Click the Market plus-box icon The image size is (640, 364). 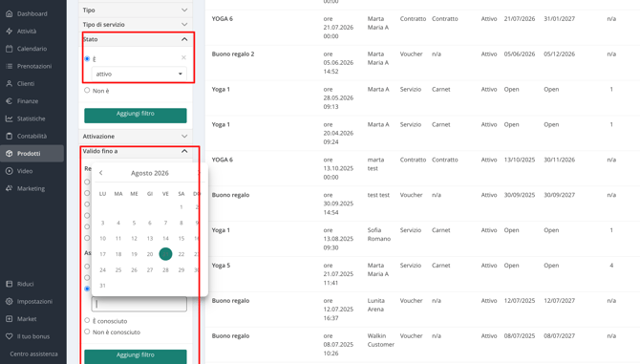click(9, 319)
